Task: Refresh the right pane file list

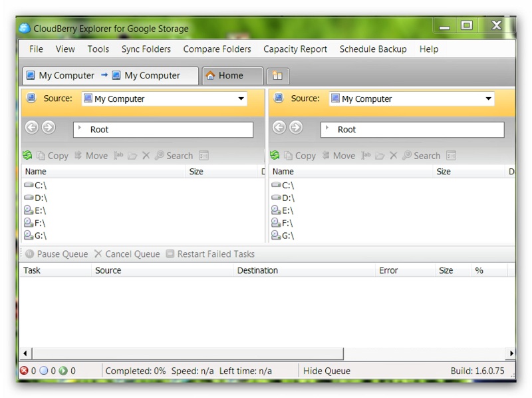Action: coord(275,156)
